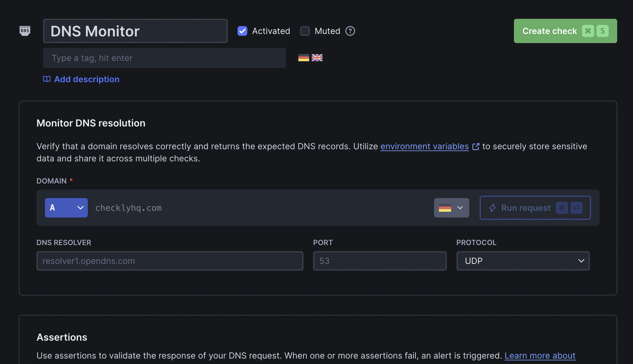This screenshot has width=633, height=364.
Task: Enable the Muted checkbox
Action: [x=305, y=31]
